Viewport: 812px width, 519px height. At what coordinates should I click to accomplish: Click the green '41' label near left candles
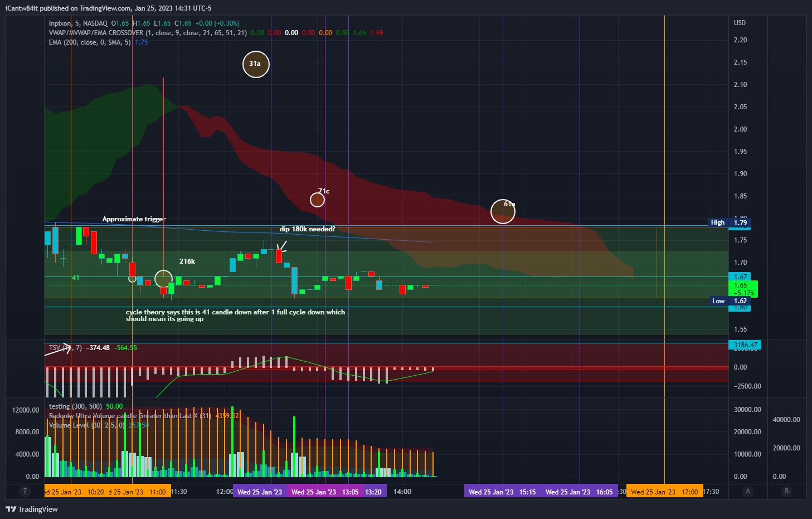(76, 278)
